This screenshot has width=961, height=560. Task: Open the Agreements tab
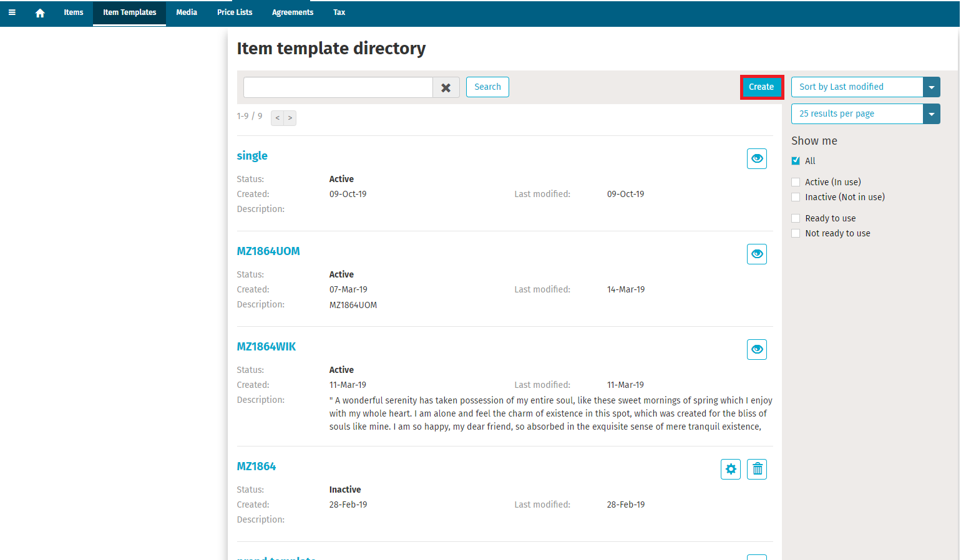click(x=293, y=12)
